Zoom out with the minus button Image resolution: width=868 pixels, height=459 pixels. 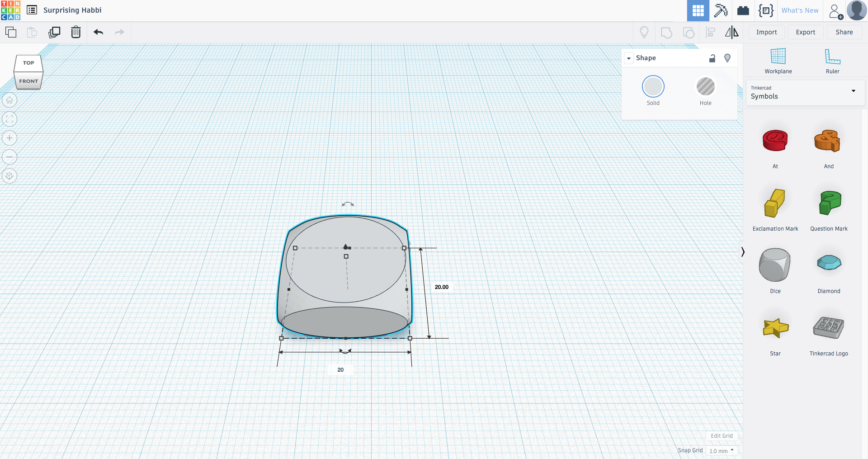coord(9,157)
